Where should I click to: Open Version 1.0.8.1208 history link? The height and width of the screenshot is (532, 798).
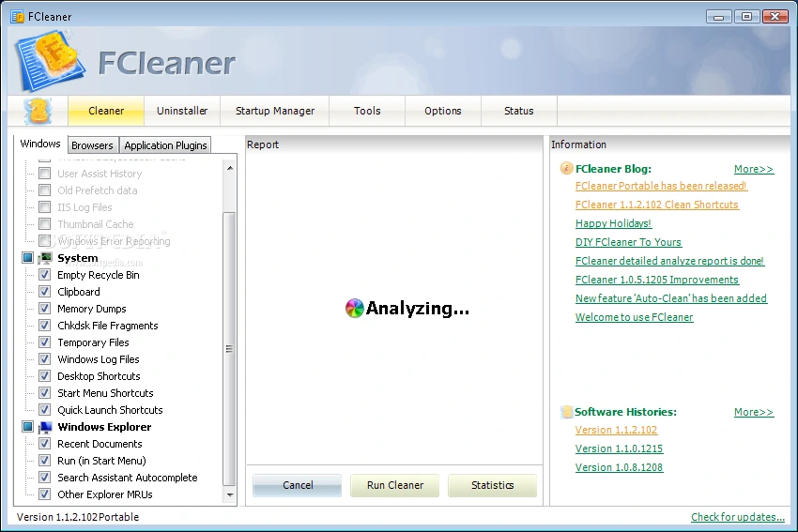pyautogui.click(x=619, y=467)
